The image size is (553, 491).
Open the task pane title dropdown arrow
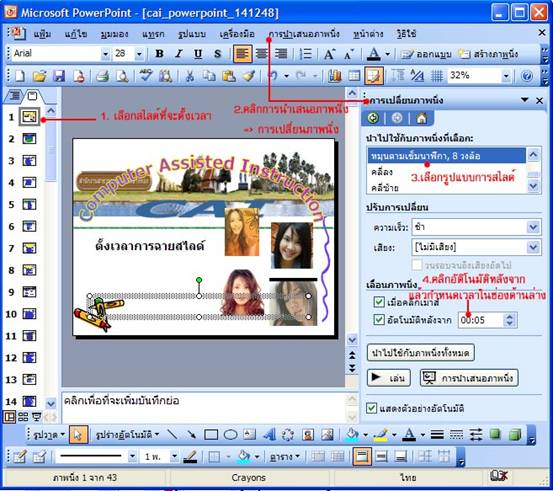click(524, 100)
